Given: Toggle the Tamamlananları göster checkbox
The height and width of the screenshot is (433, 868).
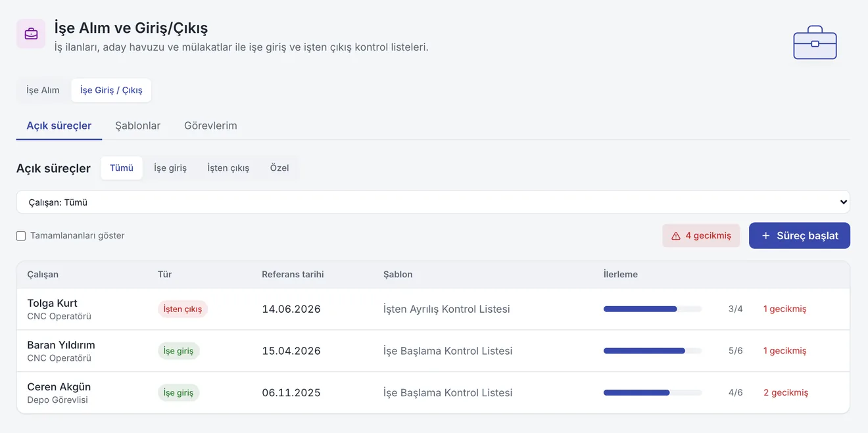Looking at the screenshot, I should click(x=21, y=236).
